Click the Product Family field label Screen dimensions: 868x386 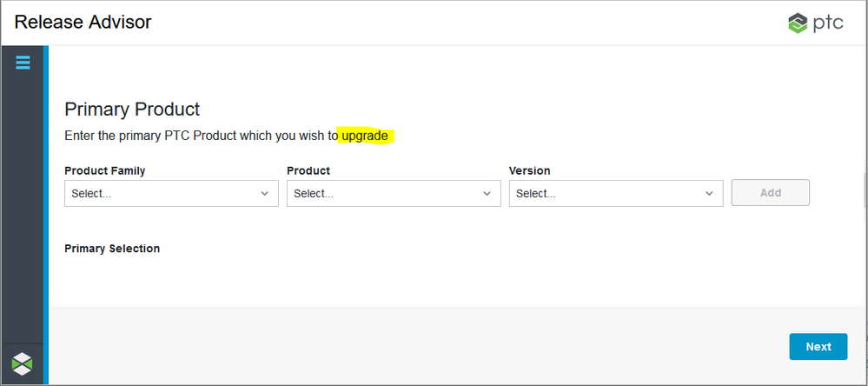pos(104,170)
